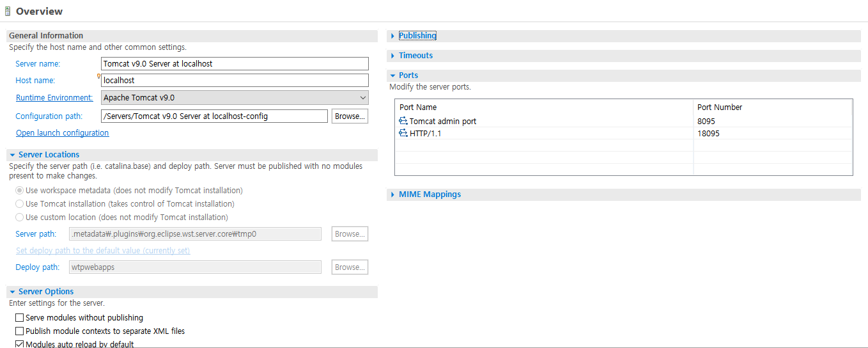Expand the Publishing section

click(x=392, y=36)
